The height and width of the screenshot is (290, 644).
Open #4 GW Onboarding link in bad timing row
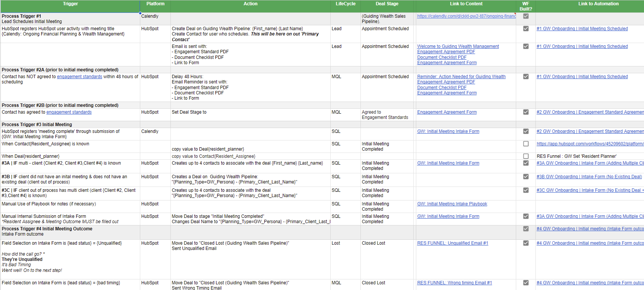pos(590,283)
